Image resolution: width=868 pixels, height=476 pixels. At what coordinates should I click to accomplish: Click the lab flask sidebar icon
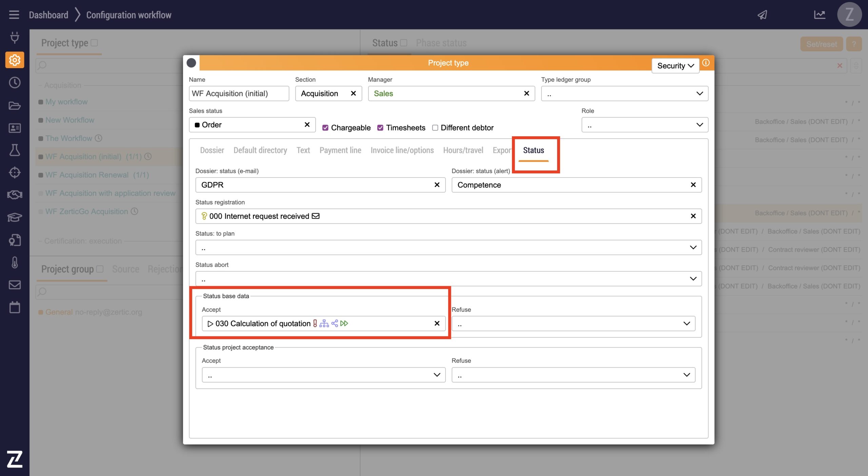[x=15, y=150]
